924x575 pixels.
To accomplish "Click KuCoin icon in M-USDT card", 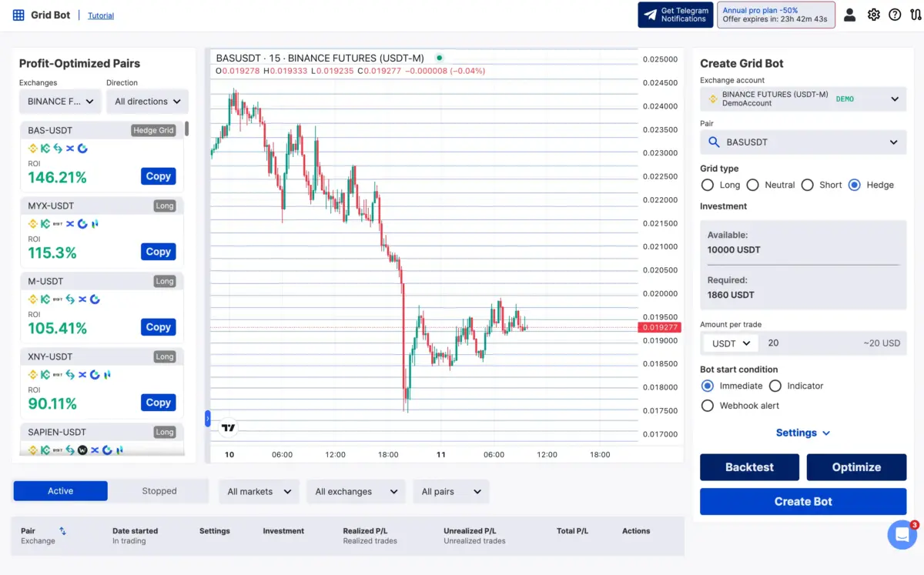I will (x=45, y=299).
